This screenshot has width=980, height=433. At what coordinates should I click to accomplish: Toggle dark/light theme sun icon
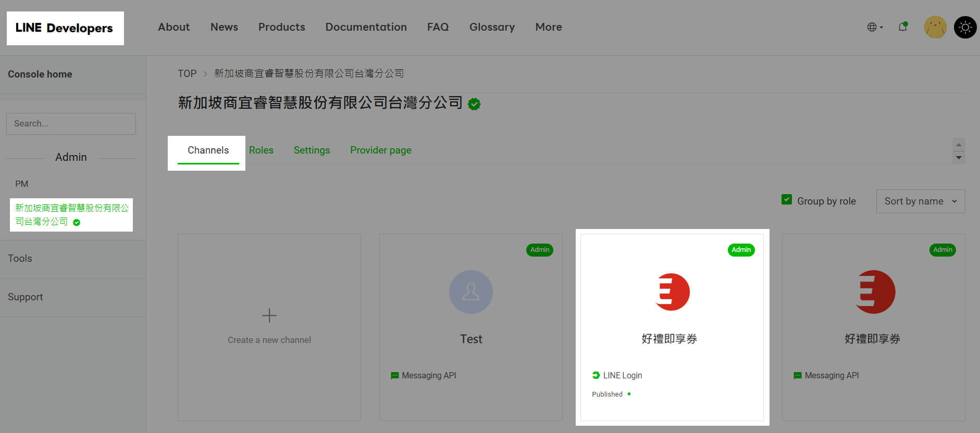point(965,27)
